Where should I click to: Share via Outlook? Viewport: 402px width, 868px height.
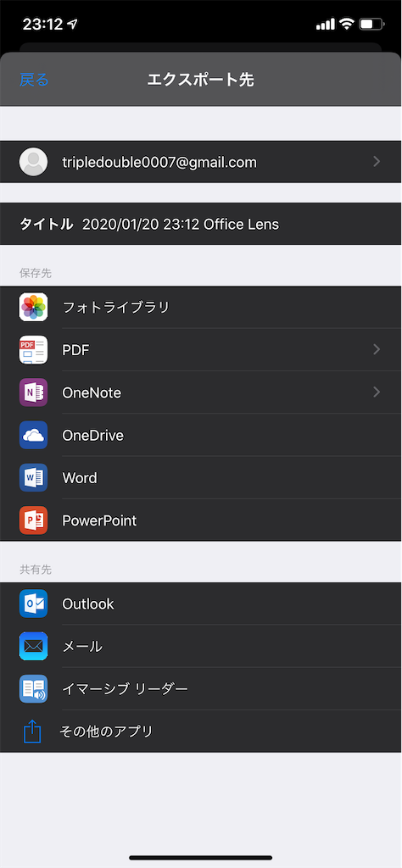pos(200,604)
